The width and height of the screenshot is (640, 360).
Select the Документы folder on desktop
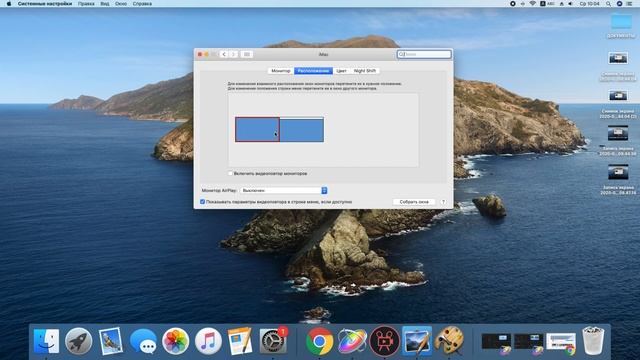point(621,25)
